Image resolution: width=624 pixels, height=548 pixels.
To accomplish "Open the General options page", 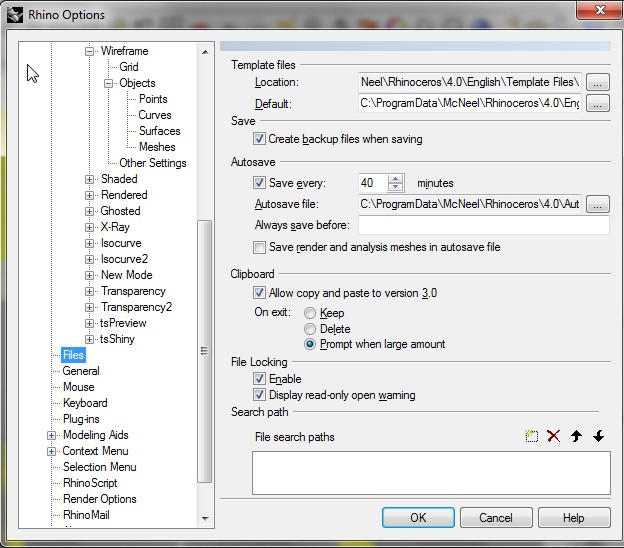I will tap(81, 371).
